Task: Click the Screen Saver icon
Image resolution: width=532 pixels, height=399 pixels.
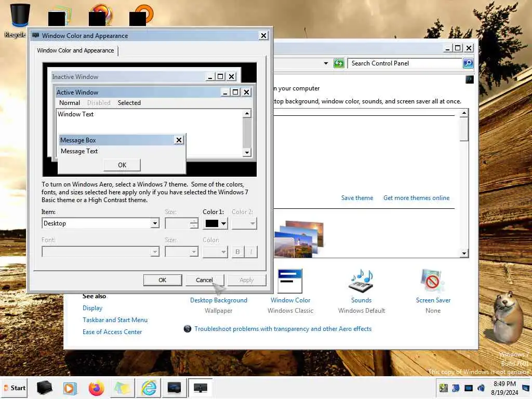Action: (x=432, y=281)
